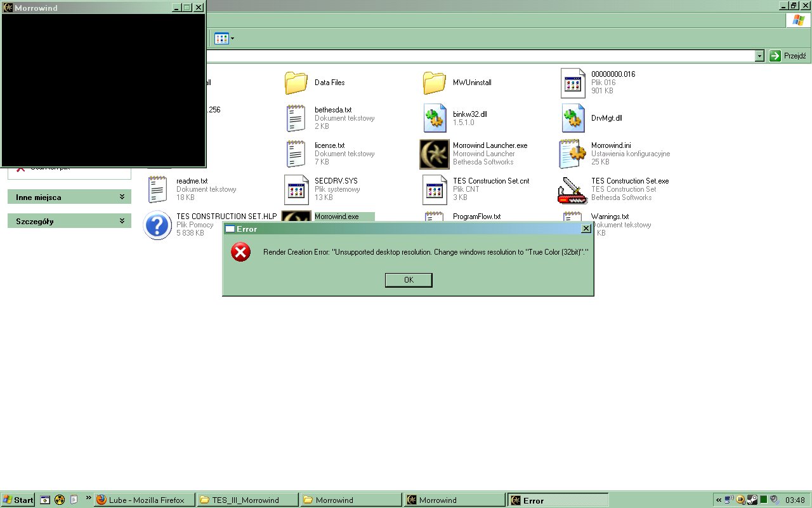This screenshot has height=508, width=812.
Task: Click the radiation symbol quick launch icon
Action: [60, 500]
